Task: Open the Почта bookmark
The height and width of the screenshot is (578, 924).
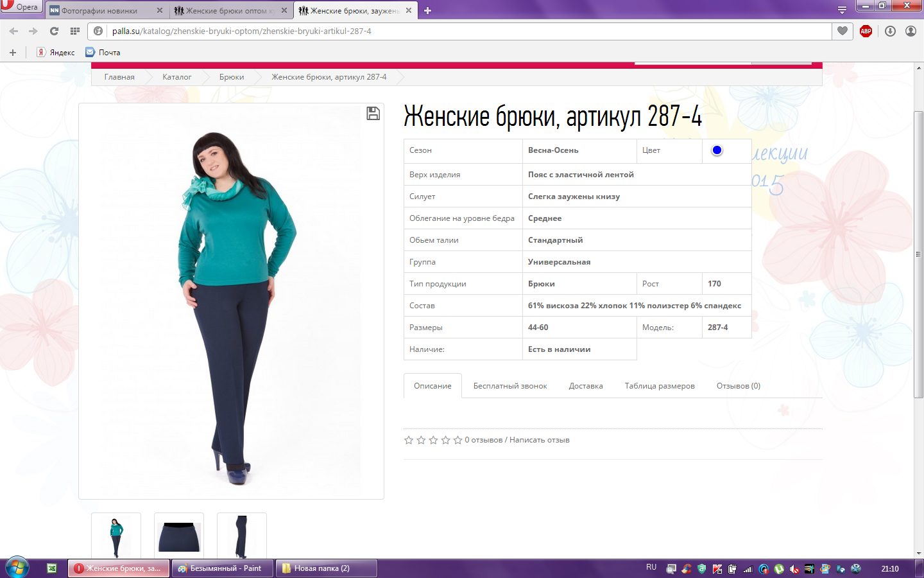Action: coord(103,53)
